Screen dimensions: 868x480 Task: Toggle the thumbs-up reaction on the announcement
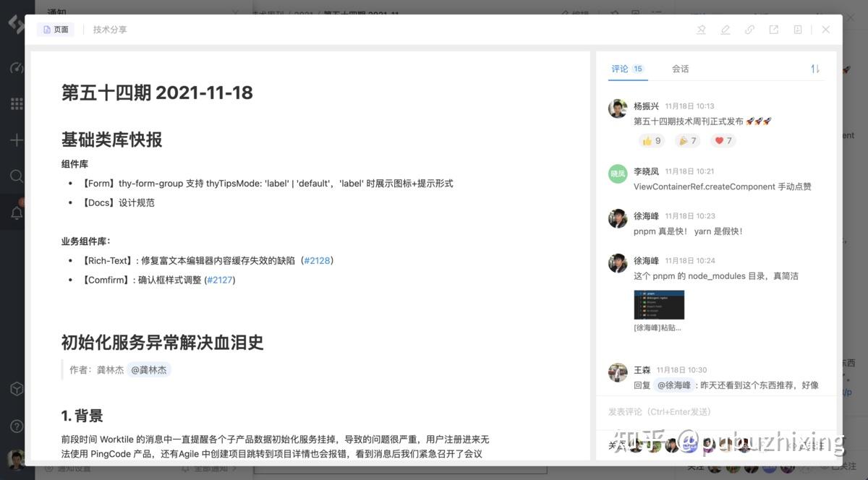(650, 140)
